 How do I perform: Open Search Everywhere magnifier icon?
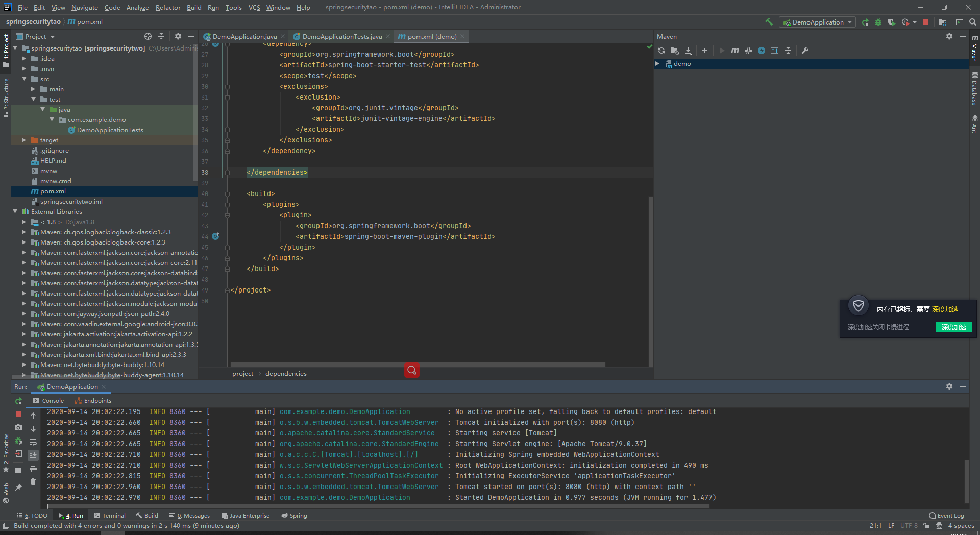click(x=972, y=22)
